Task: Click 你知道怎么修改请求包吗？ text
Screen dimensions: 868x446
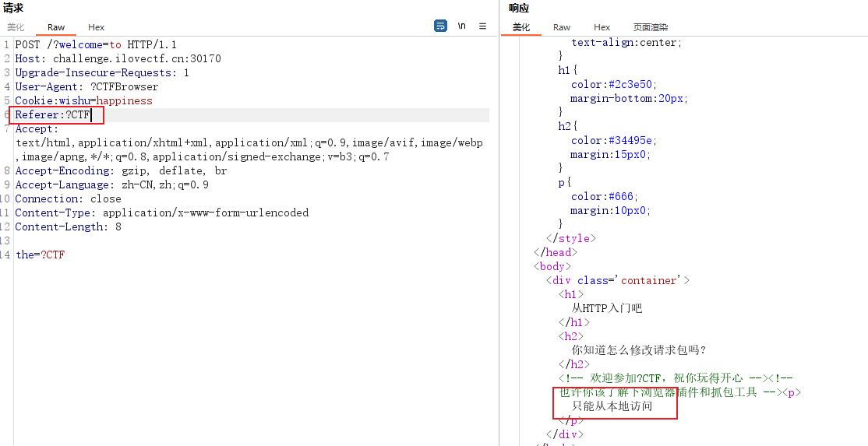Action: pos(639,350)
